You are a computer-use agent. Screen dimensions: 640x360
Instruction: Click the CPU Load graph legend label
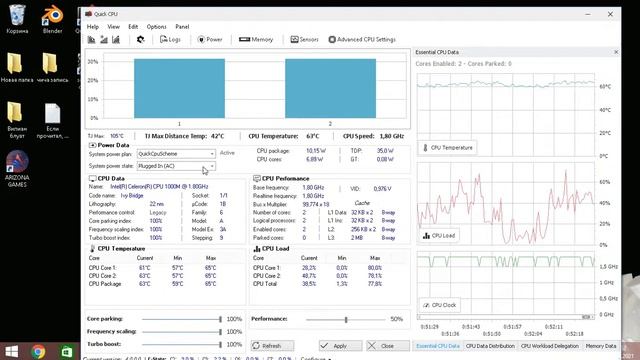coord(439,236)
